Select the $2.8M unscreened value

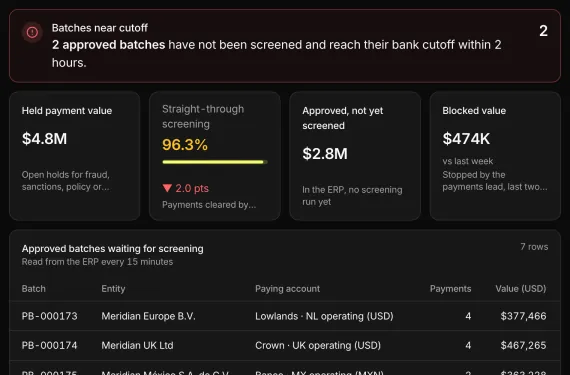point(325,154)
